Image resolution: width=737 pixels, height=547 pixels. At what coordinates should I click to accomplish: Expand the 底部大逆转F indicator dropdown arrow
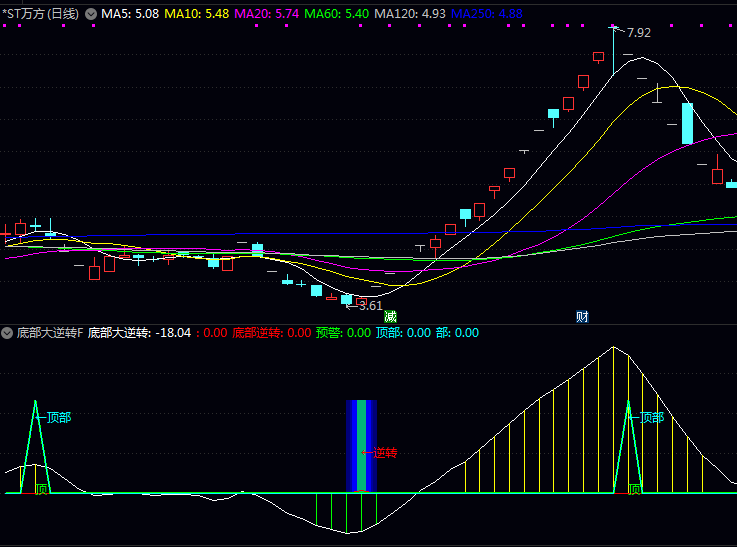click(8, 333)
